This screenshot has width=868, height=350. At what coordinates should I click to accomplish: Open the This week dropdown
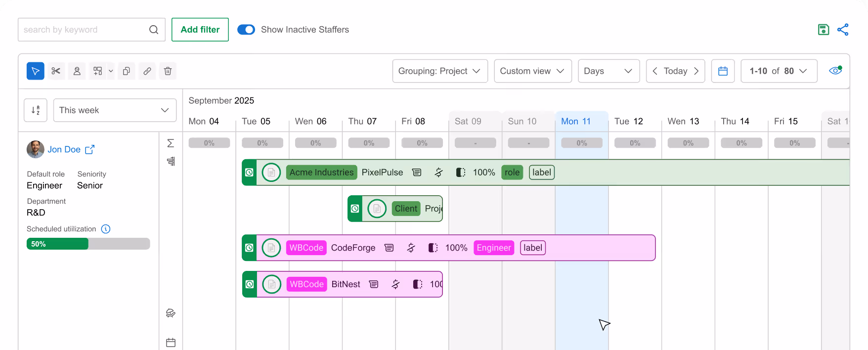(x=115, y=110)
